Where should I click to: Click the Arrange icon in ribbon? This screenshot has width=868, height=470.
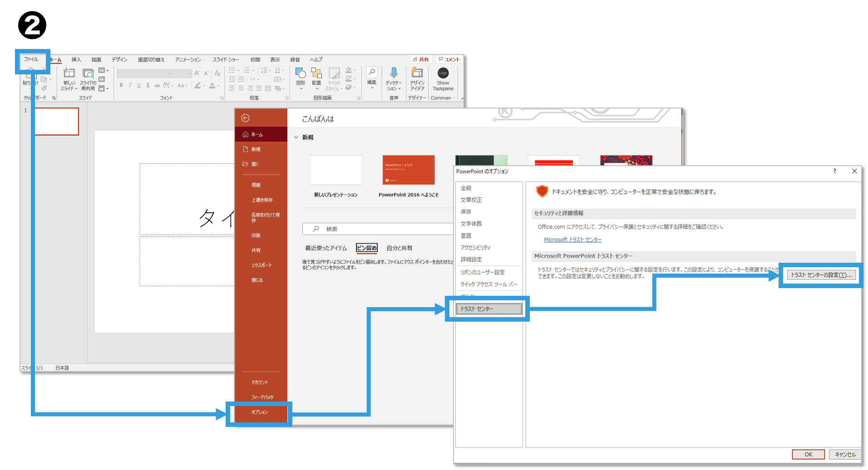coord(316,73)
